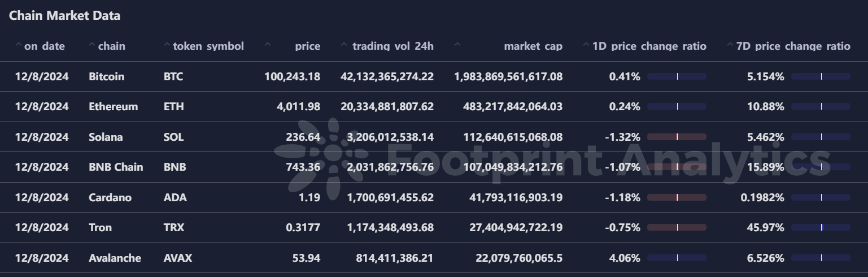The image size is (868, 277).
Task: Click sort arrow beside 'market cap' header
Action: [457, 45]
